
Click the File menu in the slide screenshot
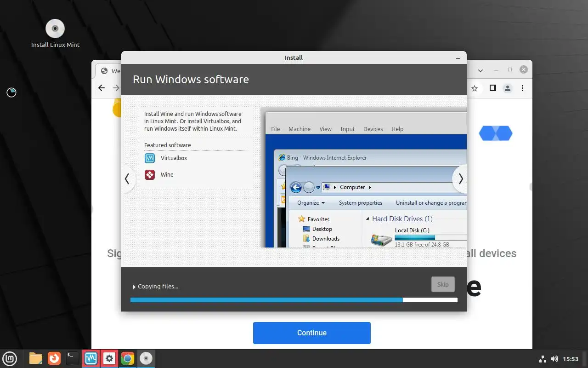click(x=276, y=129)
